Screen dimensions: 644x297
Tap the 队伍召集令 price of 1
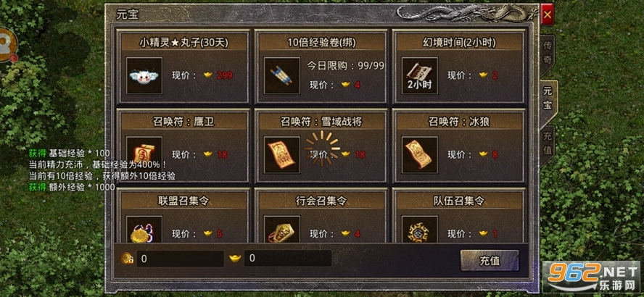point(495,234)
